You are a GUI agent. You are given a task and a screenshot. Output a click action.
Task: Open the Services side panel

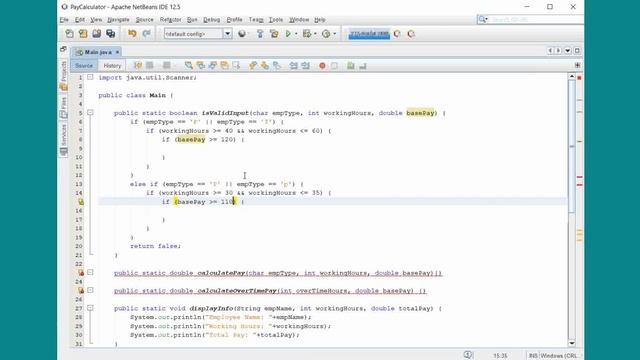63,140
